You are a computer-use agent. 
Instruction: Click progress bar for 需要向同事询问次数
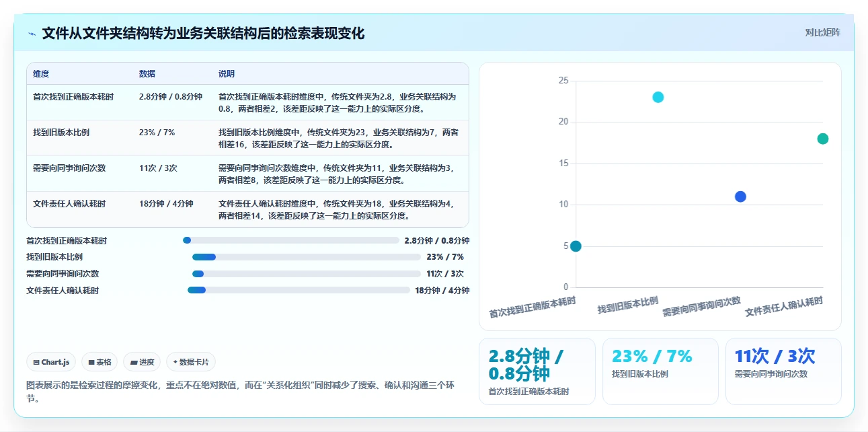(x=307, y=274)
